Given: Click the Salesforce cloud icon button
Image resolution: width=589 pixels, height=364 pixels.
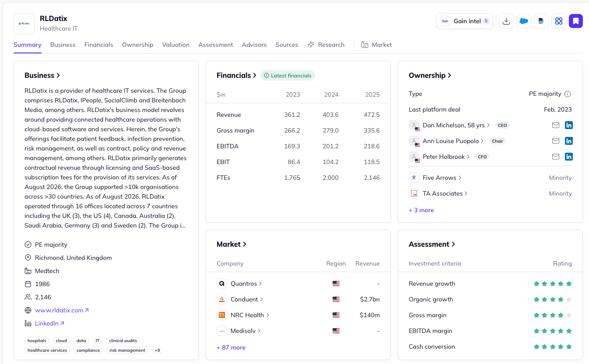Looking at the screenshot, I should [524, 21].
